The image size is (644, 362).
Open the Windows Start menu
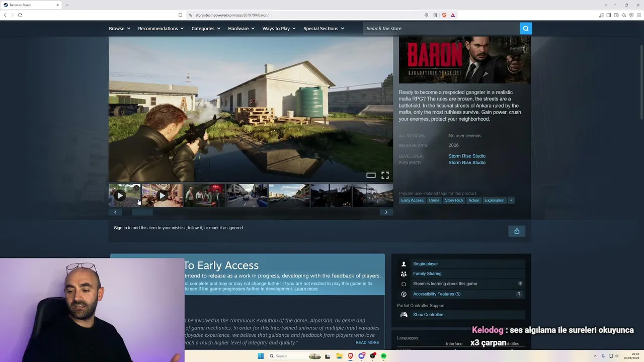[261, 356]
